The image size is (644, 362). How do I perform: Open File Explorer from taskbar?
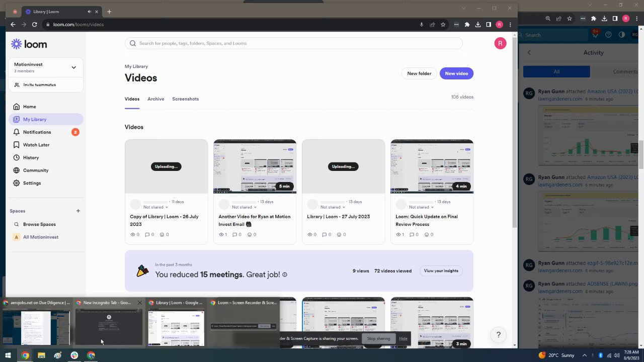[41, 355]
